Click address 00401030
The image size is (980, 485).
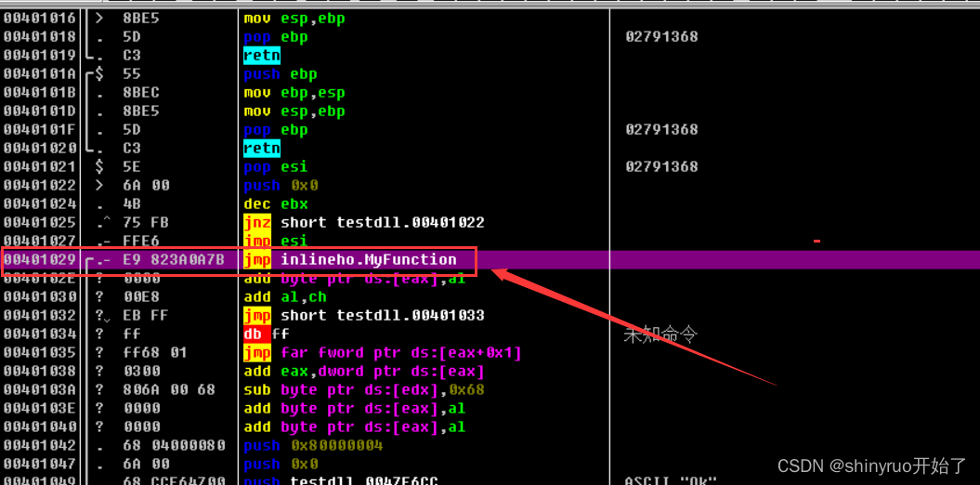40,297
